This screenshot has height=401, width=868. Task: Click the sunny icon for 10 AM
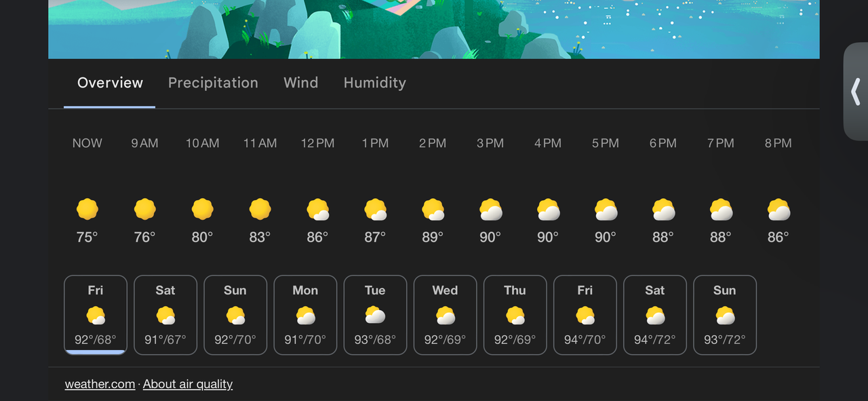click(202, 209)
